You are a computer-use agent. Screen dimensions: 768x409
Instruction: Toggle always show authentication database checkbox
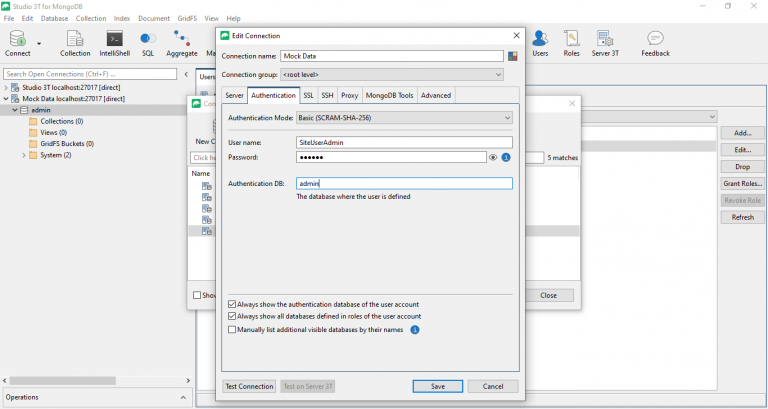click(232, 304)
